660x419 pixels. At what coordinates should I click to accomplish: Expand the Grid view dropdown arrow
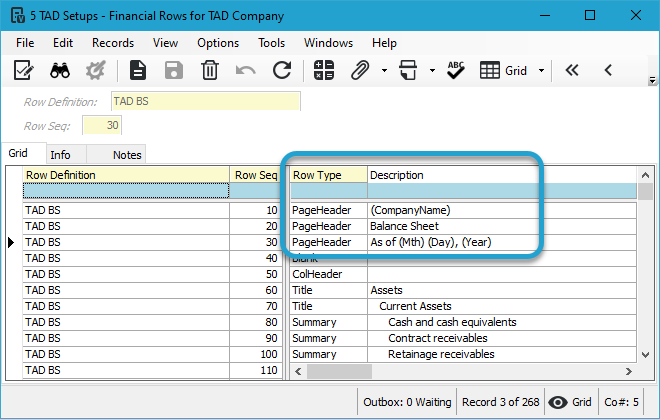coord(542,70)
